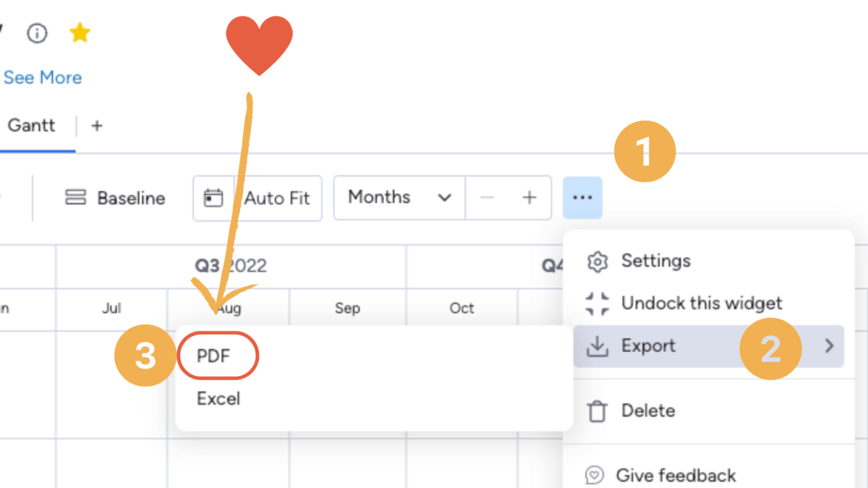Click the info circle icon
Screen dimensions: 868x488
pyautogui.click(x=37, y=33)
